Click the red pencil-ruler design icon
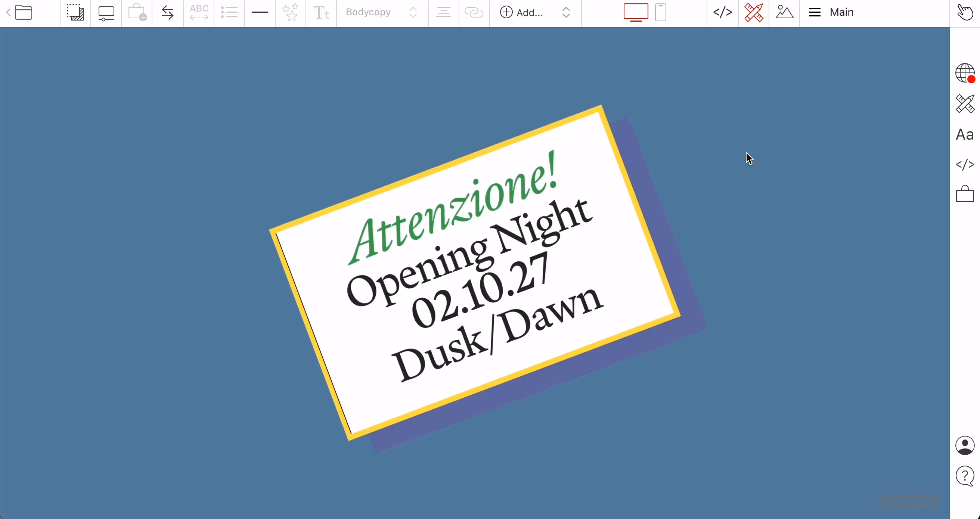 click(x=753, y=13)
